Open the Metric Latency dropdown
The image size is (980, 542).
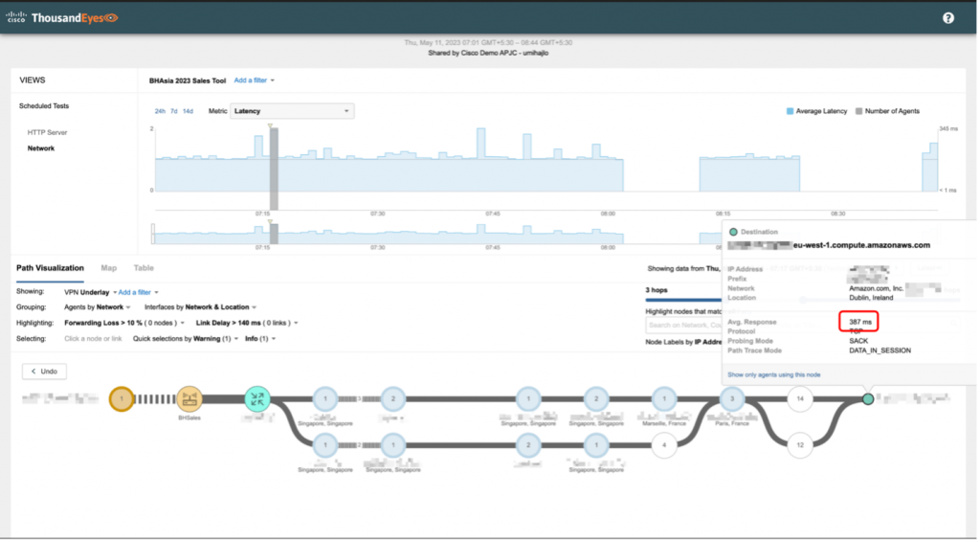click(293, 111)
